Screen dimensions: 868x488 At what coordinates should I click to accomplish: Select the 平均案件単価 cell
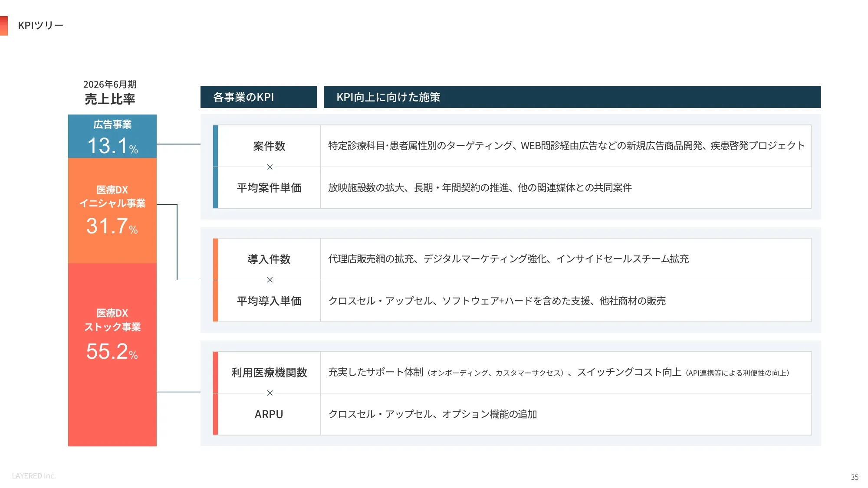[269, 188]
